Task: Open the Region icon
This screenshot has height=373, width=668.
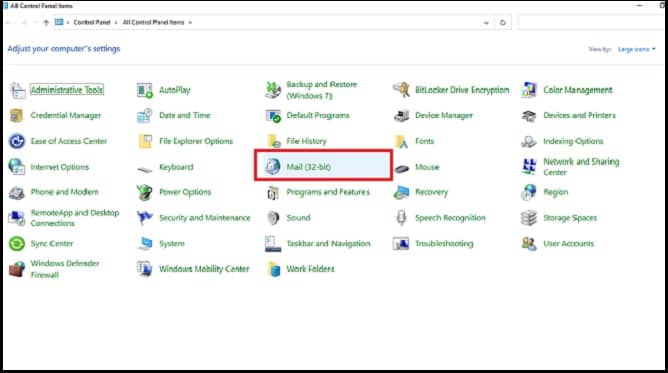Action: (x=529, y=192)
